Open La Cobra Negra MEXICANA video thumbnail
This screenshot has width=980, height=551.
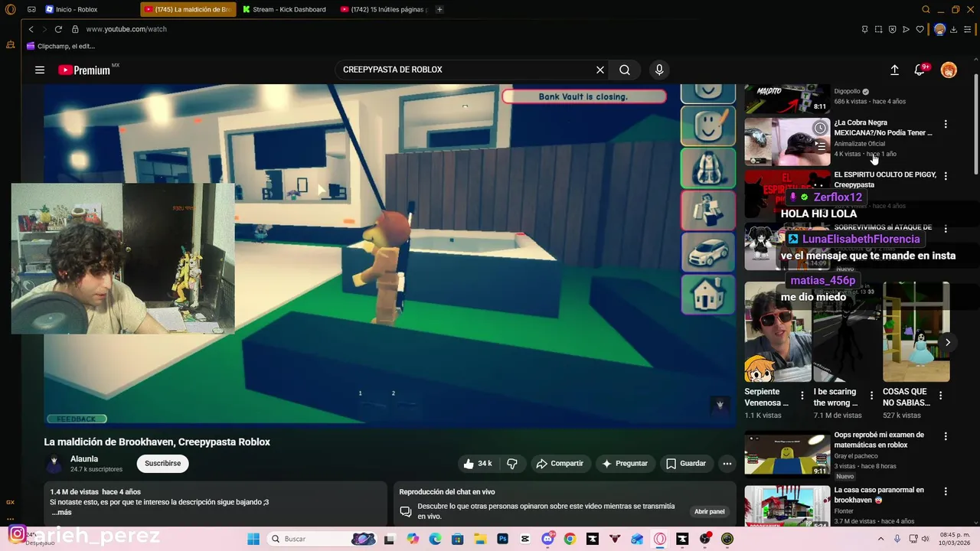point(787,142)
